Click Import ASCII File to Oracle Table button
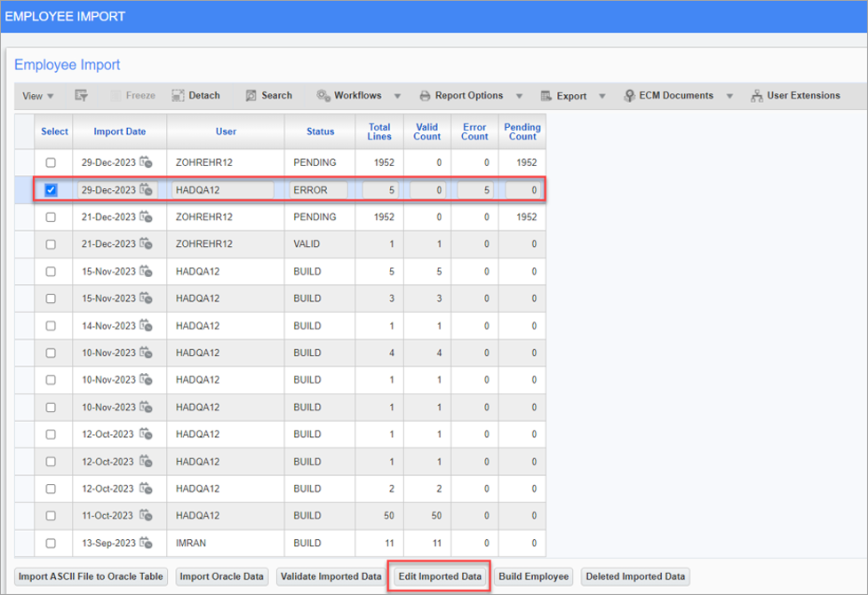The height and width of the screenshot is (595, 868). pos(91,576)
